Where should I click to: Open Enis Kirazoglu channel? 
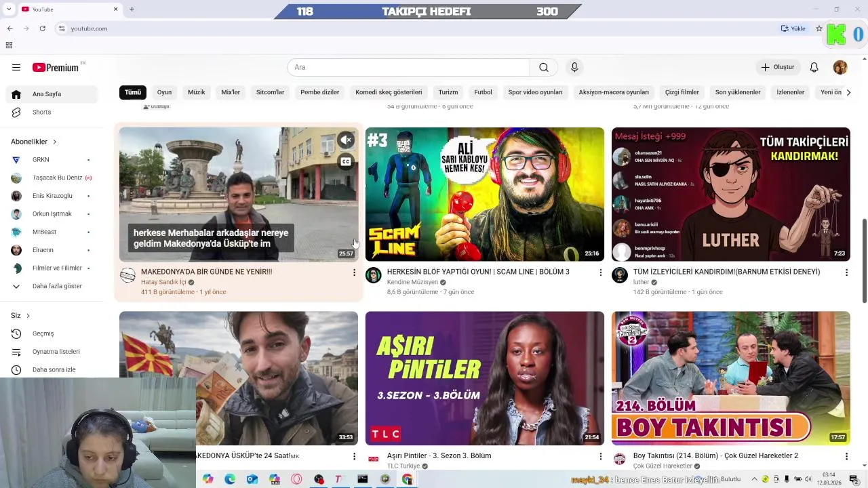52,196
